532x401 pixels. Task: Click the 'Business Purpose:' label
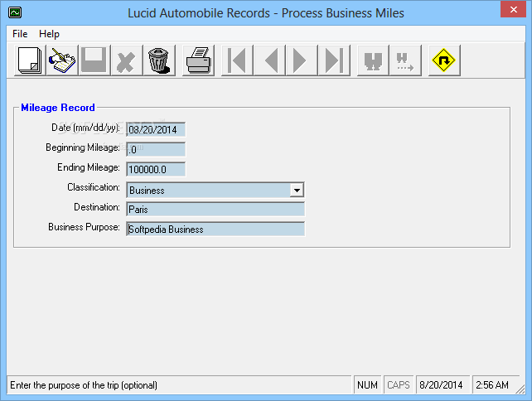pos(85,227)
